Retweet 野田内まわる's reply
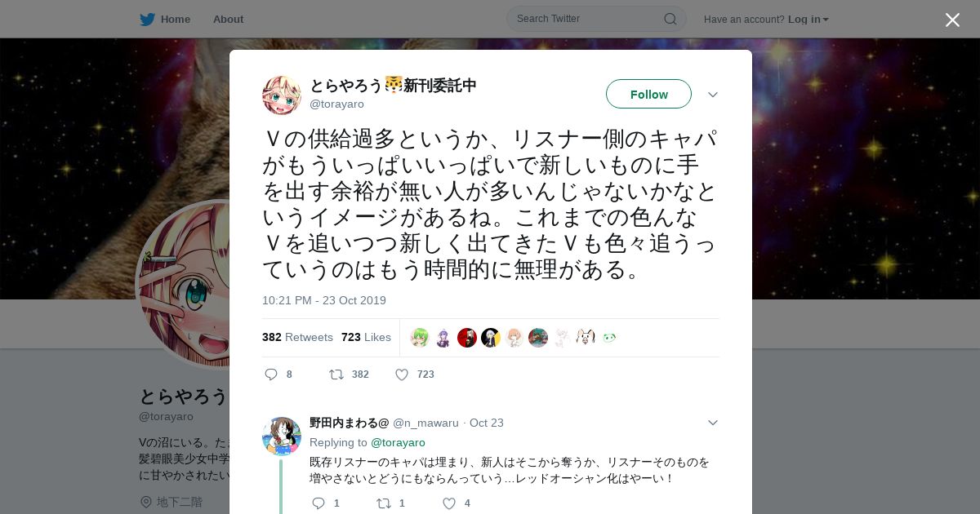Viewport: 980px width, 514px height. tap(384, 503)
